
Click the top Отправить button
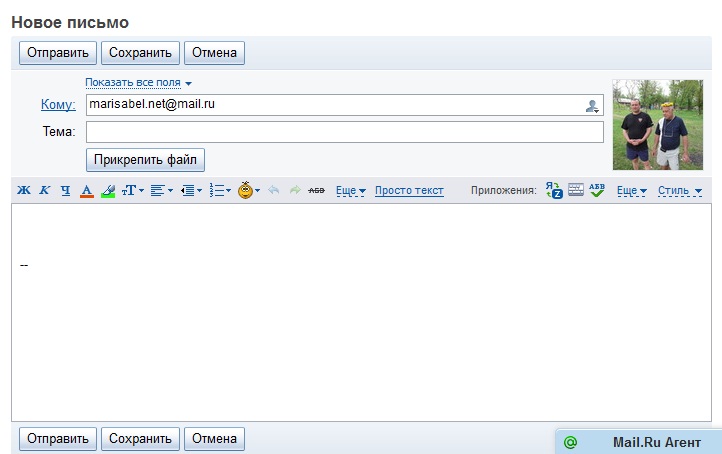(57, 52)
